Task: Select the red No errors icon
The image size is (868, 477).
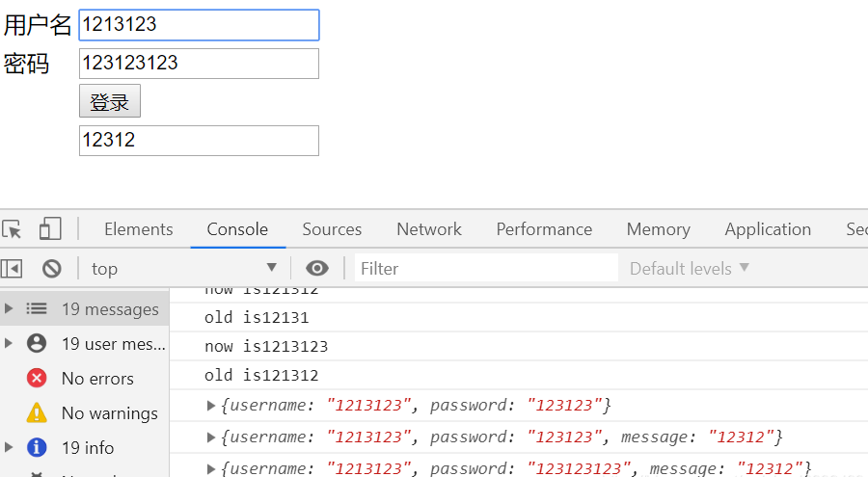Action: (37, 378)
